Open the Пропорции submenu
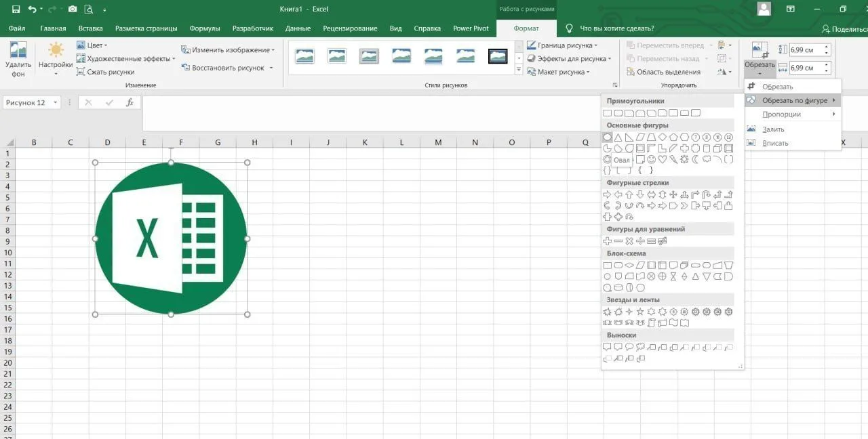 pyautogui.click(x=781, y=114)
